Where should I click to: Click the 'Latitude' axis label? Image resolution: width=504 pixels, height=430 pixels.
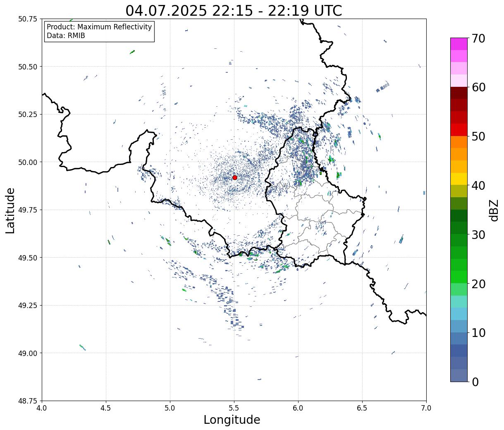click(x=10, y=210)
